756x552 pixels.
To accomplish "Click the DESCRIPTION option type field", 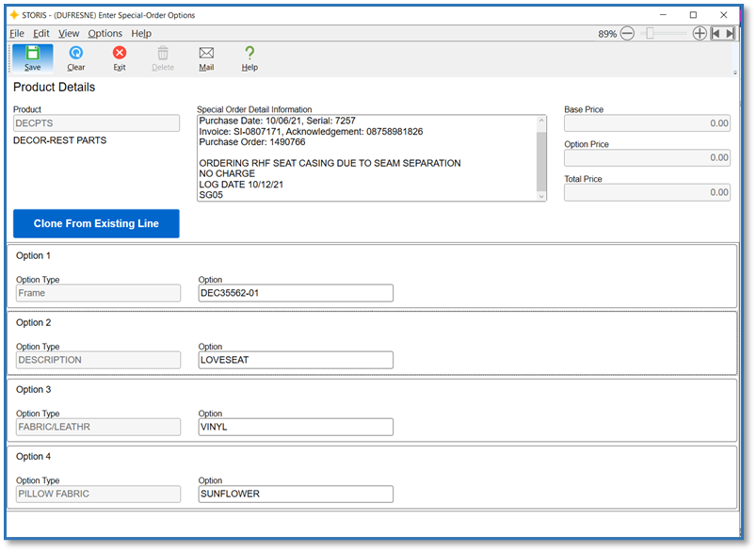I will tap(98, 360).
